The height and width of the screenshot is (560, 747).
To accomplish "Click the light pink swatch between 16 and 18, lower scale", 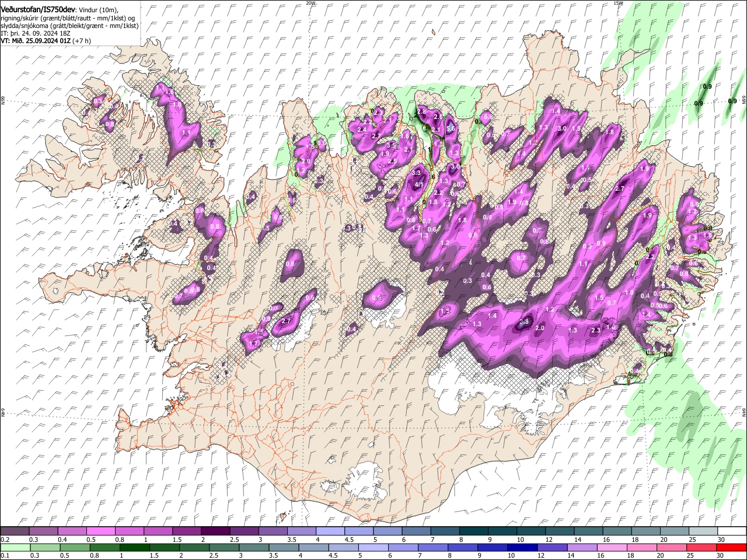I will pyautogui.click(x=612, y=547).
